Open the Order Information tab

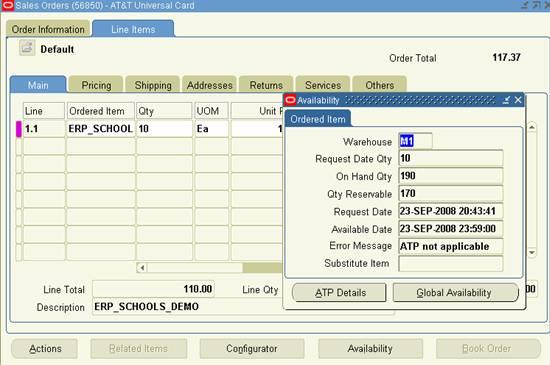[x=48, y=29]
